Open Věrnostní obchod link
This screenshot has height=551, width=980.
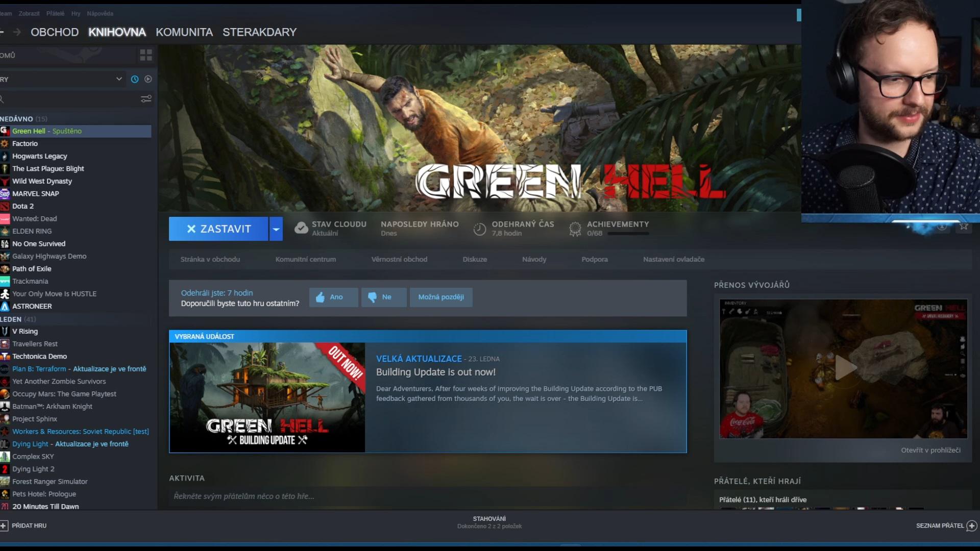399,259
